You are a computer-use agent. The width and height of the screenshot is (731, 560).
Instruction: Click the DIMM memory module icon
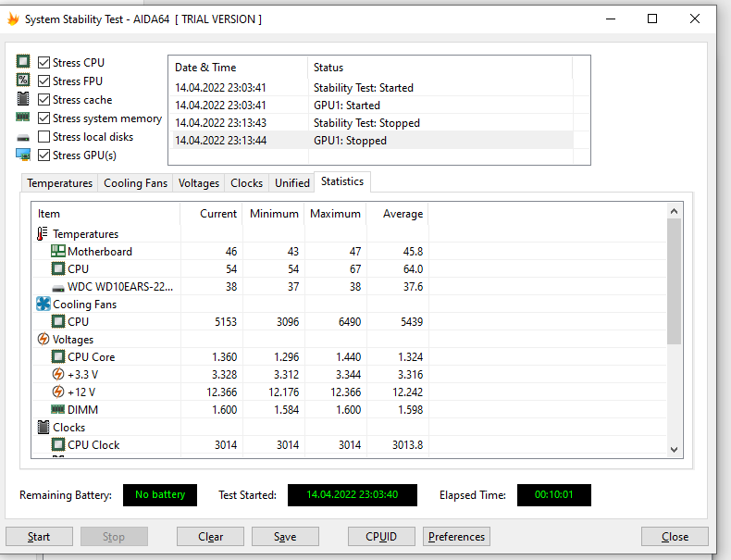coord(57,409)
